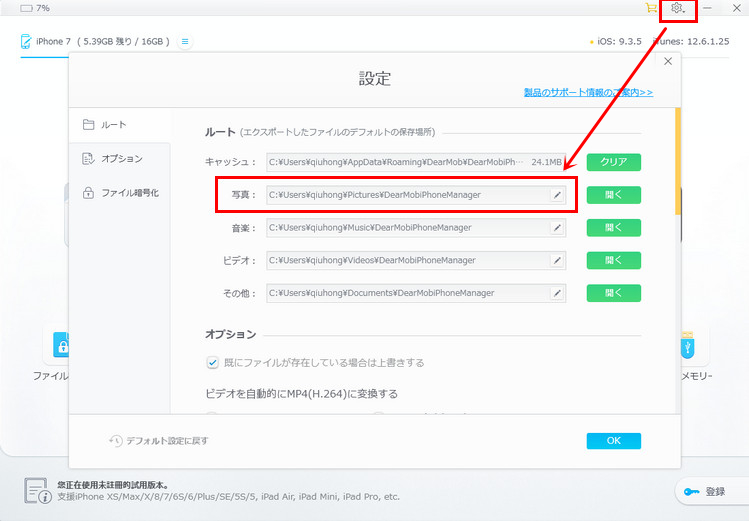Follow the 製品のサポート情報のご案内 link
Screen dimensions: 749x521
588,92
